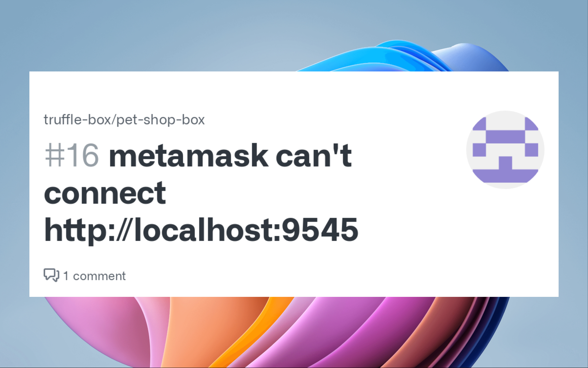Click the "truffle-box" owner name
The width and height of the screenshot is (588, 368).
78,120
